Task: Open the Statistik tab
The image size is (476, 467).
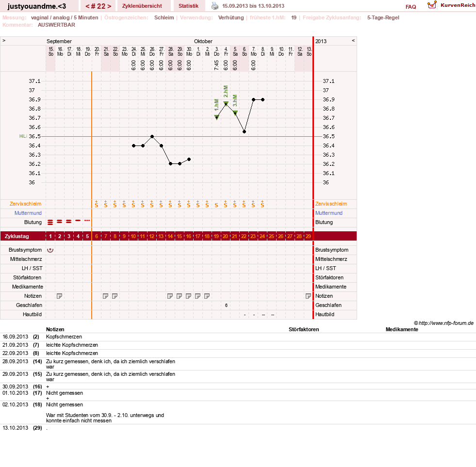Action: coord(189,6)
